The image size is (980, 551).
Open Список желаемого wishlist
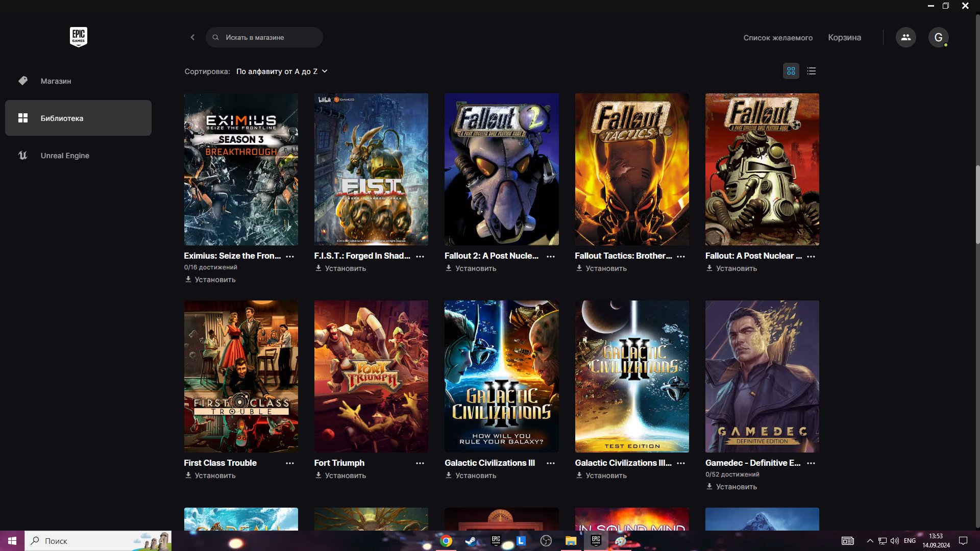(778, 38)
